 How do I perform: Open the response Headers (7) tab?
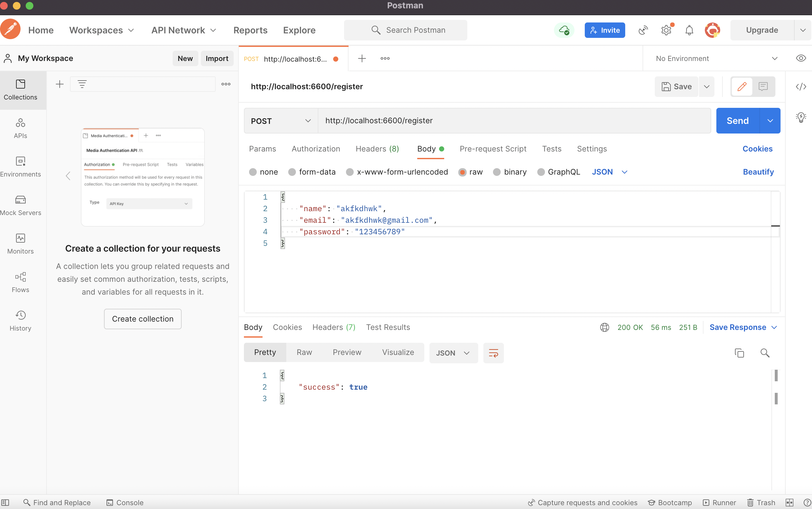coord(333,327)
